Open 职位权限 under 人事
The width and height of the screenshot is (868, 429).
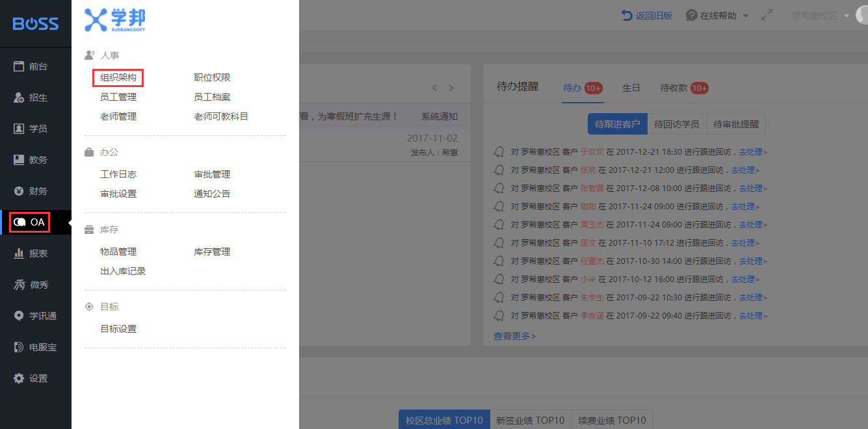212,78
